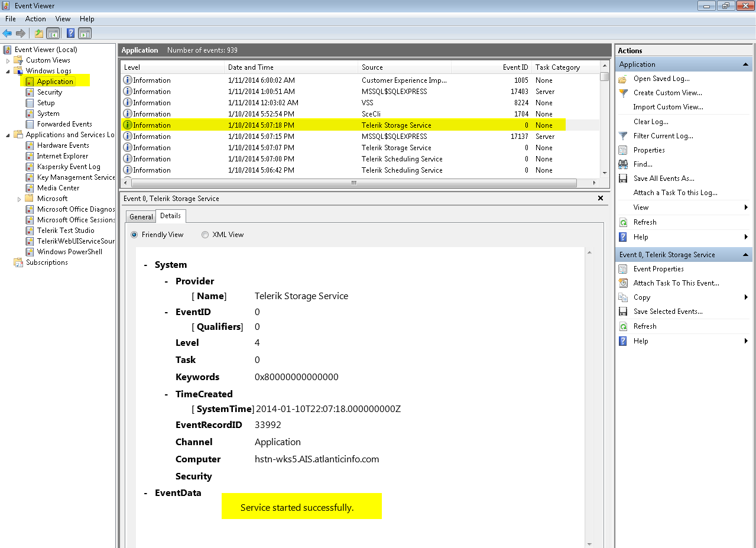Click the Filter Current Log funnel icon
Image resolution: width=756 pixels, height=548 pixels.
623,136
